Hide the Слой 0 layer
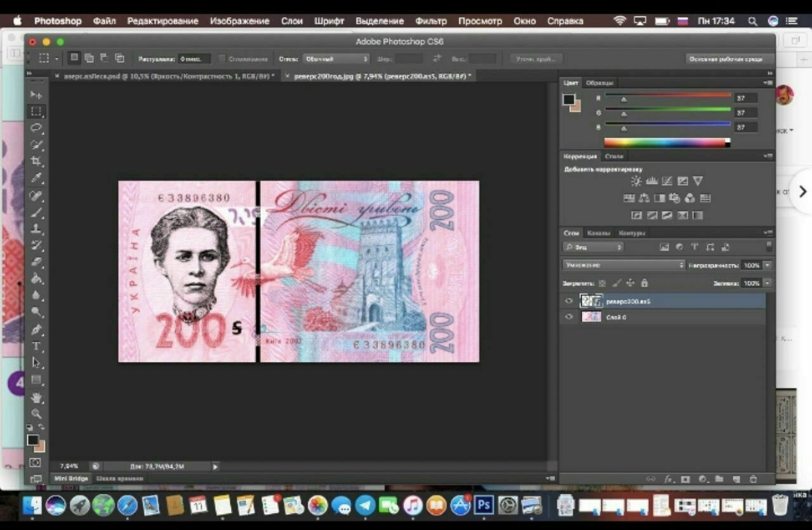This screenshot has height=530, width=812. click(569, 317)
